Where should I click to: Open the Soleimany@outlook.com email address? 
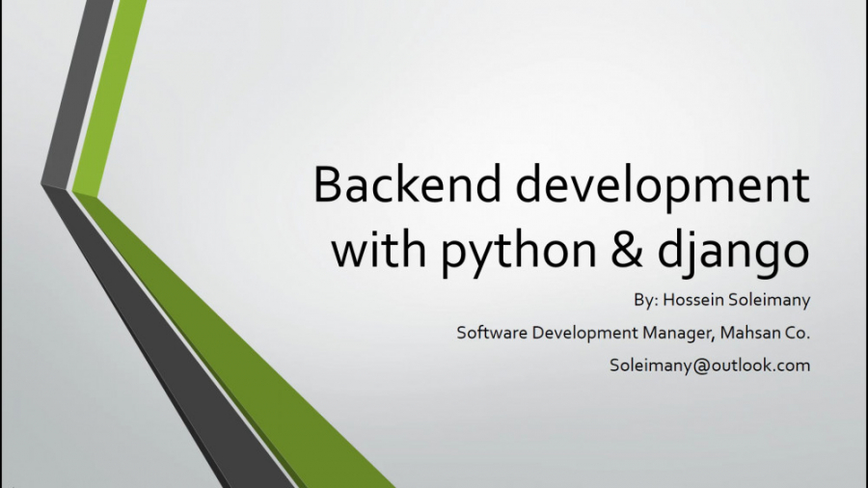click(709, 366)
